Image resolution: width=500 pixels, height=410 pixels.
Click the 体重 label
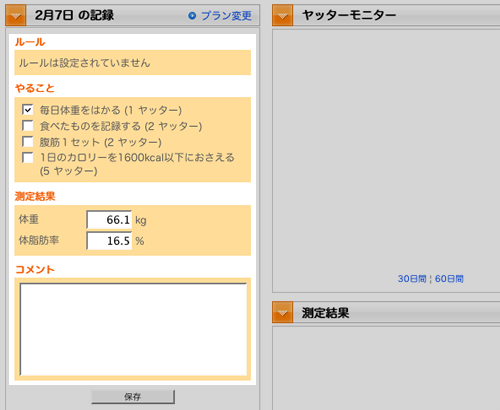click(x=29, y=219)
